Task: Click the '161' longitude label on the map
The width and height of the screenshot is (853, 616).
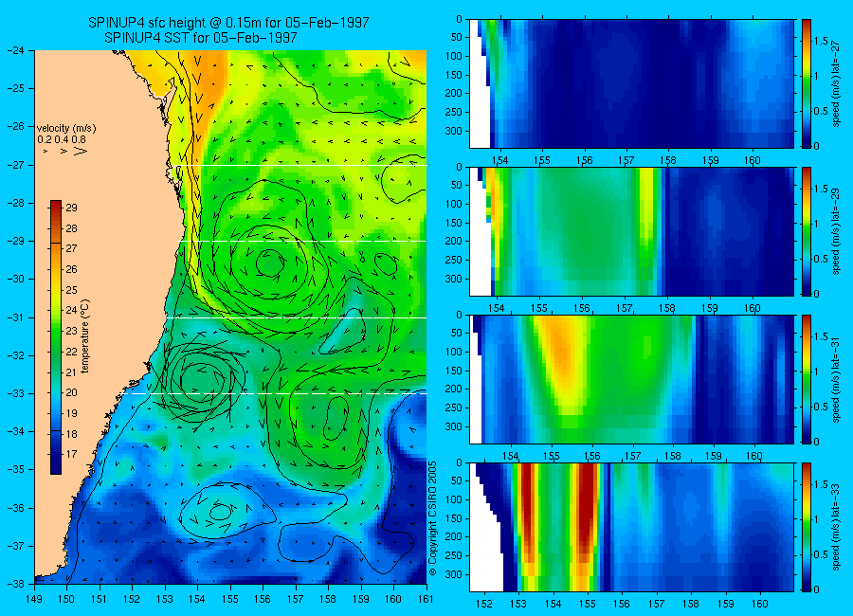Action: (x=426, y=599)
